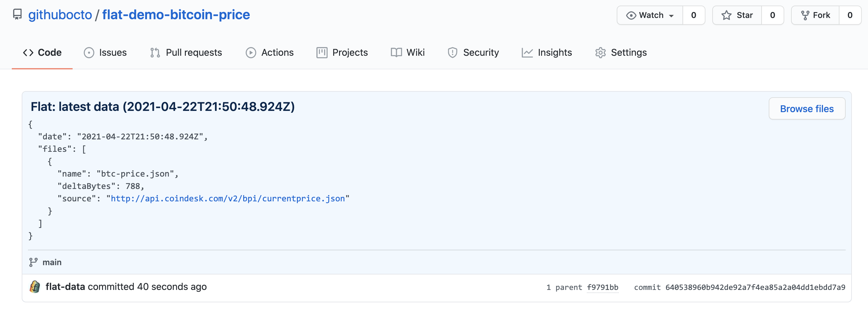Open the Pull requests tab

186,53
